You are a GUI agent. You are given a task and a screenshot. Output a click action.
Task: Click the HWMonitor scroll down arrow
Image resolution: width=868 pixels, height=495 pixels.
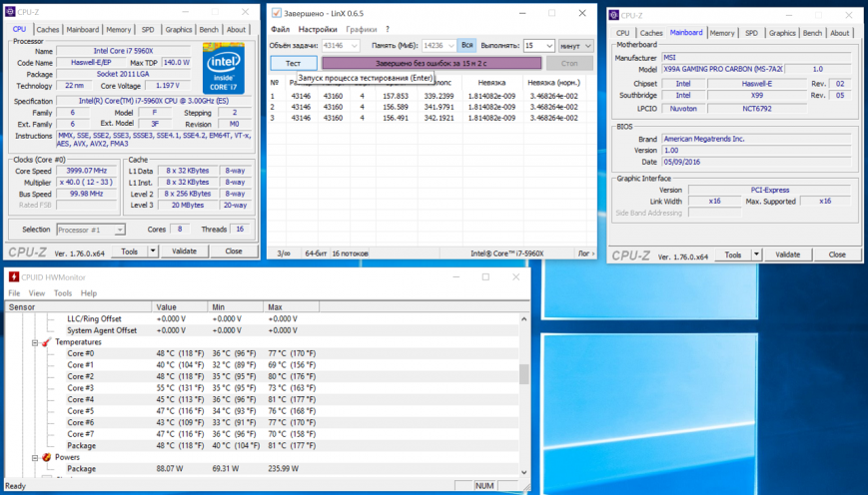point(523,472)
